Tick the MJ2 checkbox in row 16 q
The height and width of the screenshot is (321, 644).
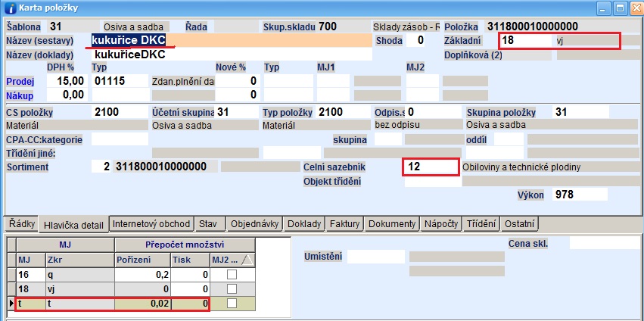pos(232,275)
